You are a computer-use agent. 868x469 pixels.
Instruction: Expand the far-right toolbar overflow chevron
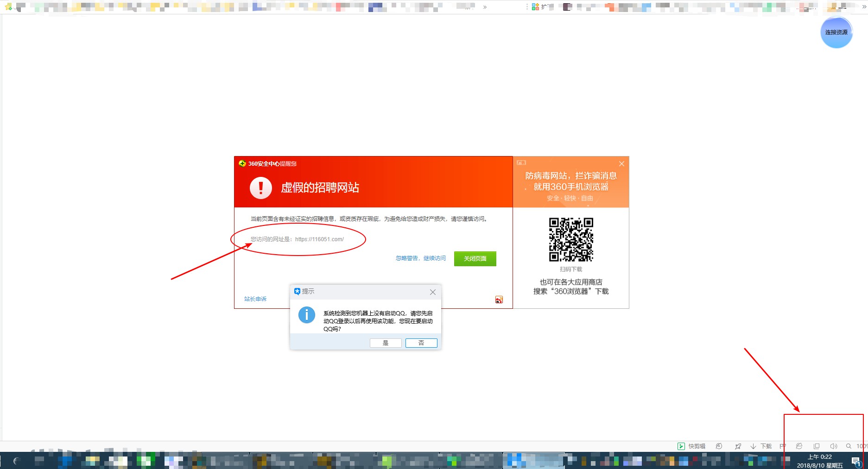point(864,7)
